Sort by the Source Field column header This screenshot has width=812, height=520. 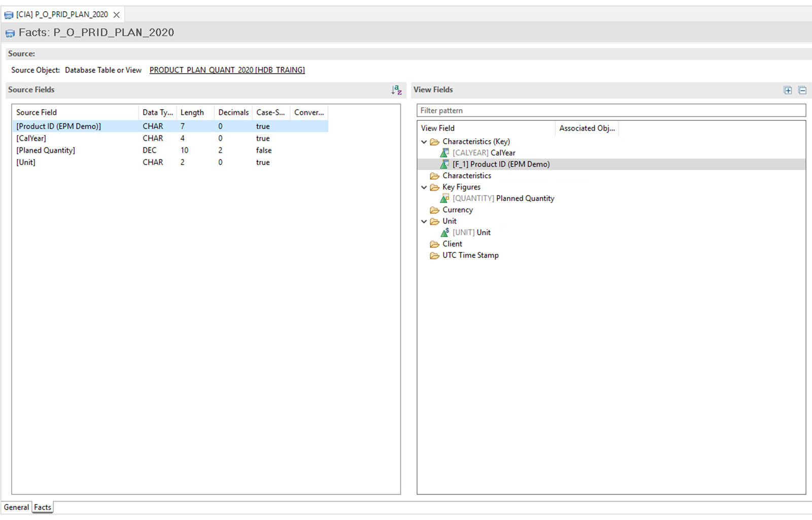[75, 112]
